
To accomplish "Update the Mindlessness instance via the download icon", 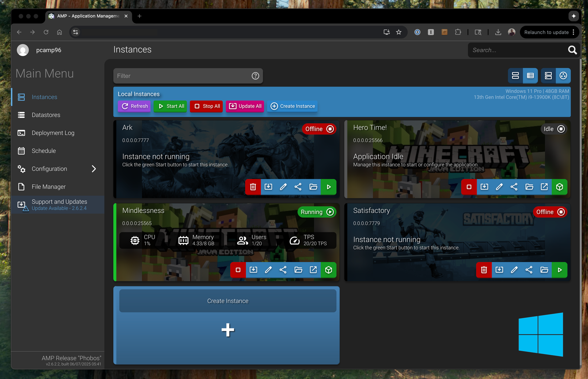I will (253, 270).
